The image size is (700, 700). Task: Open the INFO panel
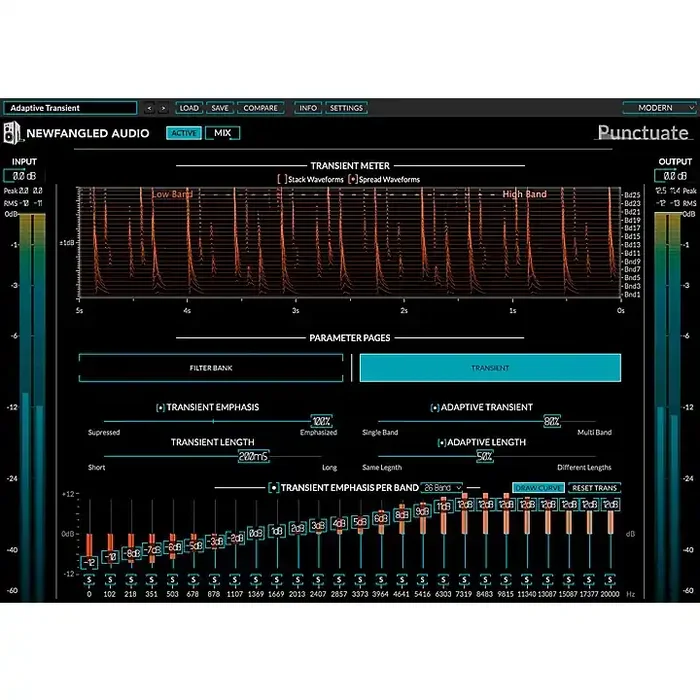point(308,108)
